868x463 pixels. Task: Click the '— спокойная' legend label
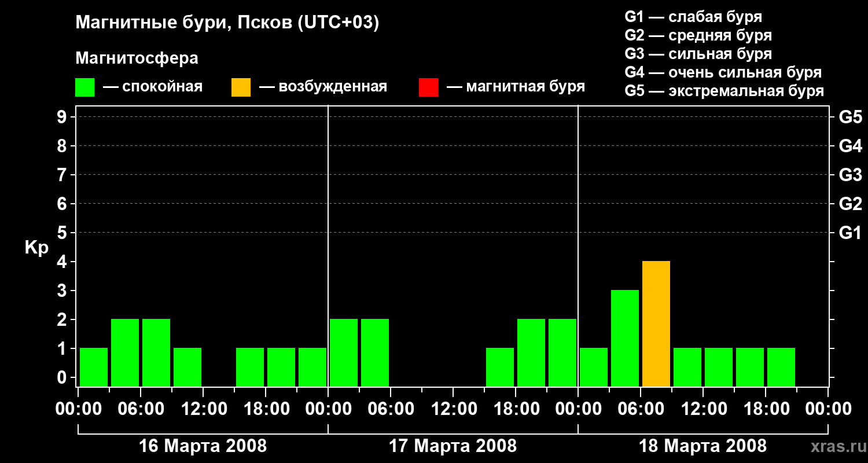(153, 87)
